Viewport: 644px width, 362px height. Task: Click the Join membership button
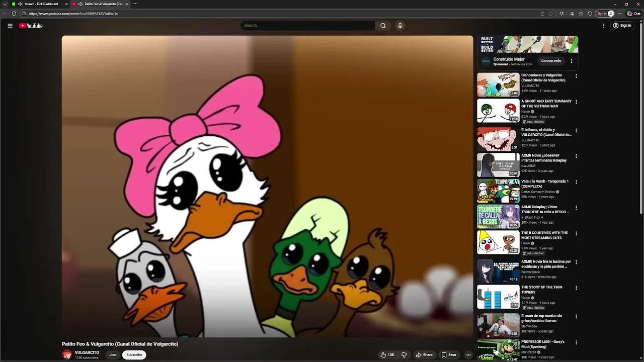coord(113,355)
